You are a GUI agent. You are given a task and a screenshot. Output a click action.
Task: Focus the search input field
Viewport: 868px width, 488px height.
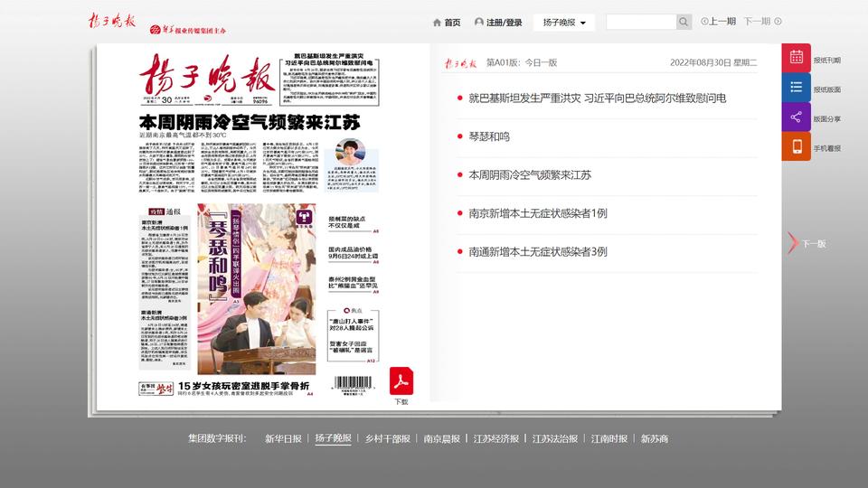coord(641,22)
